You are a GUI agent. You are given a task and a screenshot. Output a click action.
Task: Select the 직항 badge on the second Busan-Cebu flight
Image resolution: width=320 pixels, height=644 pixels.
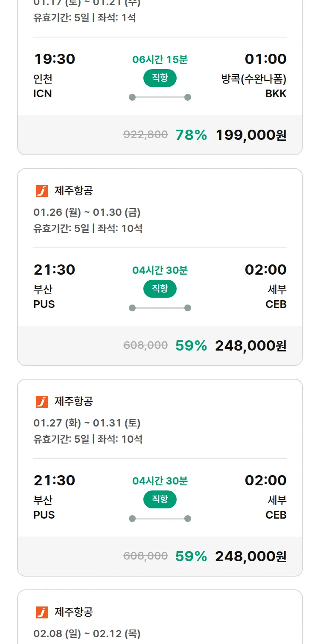[x=160, y=499]
